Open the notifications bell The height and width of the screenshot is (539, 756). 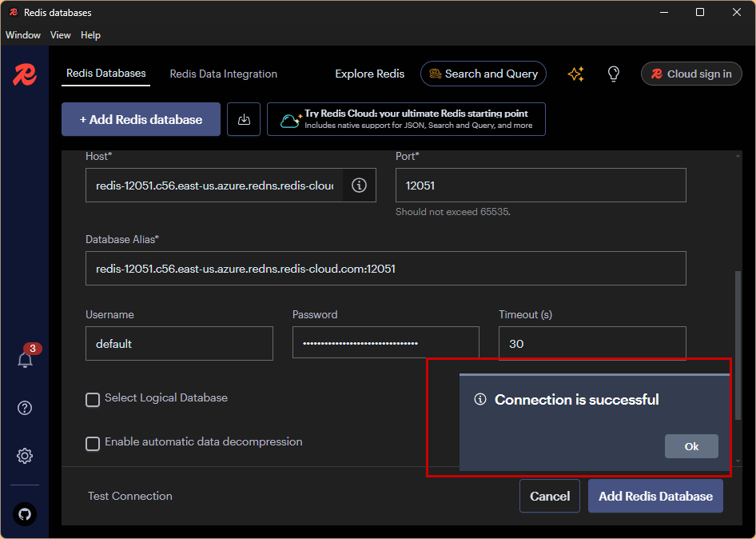(25, 360)
